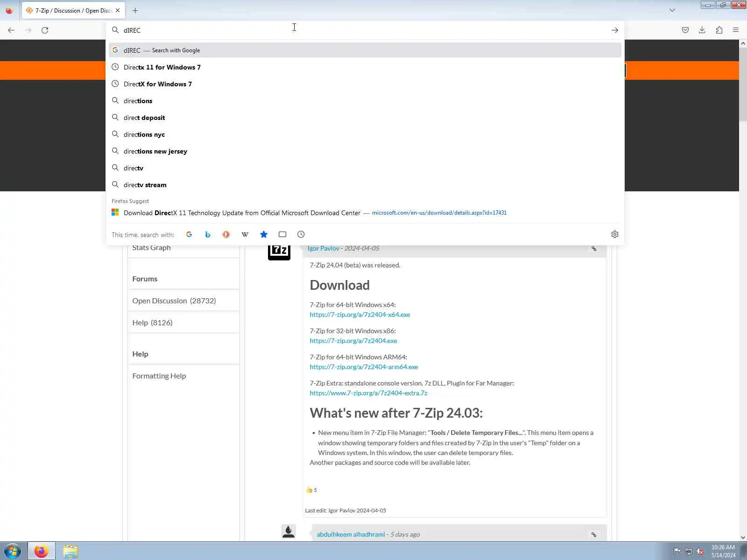Select the 'directv' search suggestion

click(365, 168)
